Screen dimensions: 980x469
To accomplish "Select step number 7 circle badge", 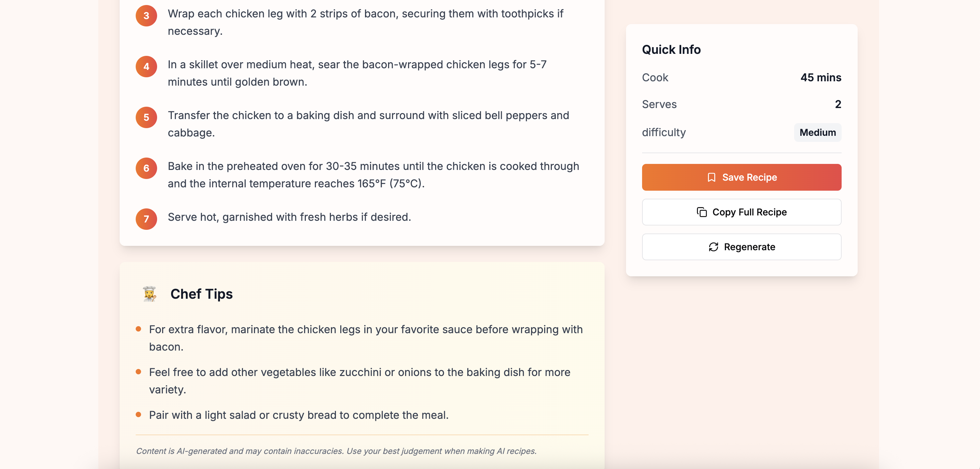I will click(146, 219).
